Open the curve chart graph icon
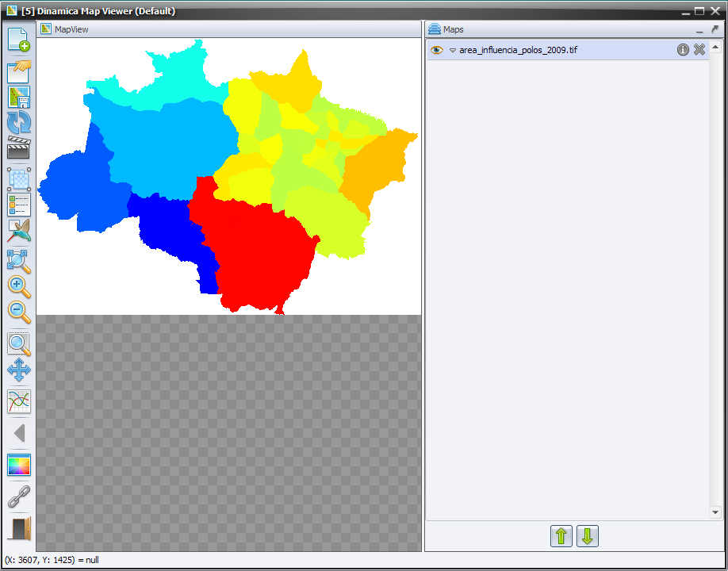 [x=19, y=401]
